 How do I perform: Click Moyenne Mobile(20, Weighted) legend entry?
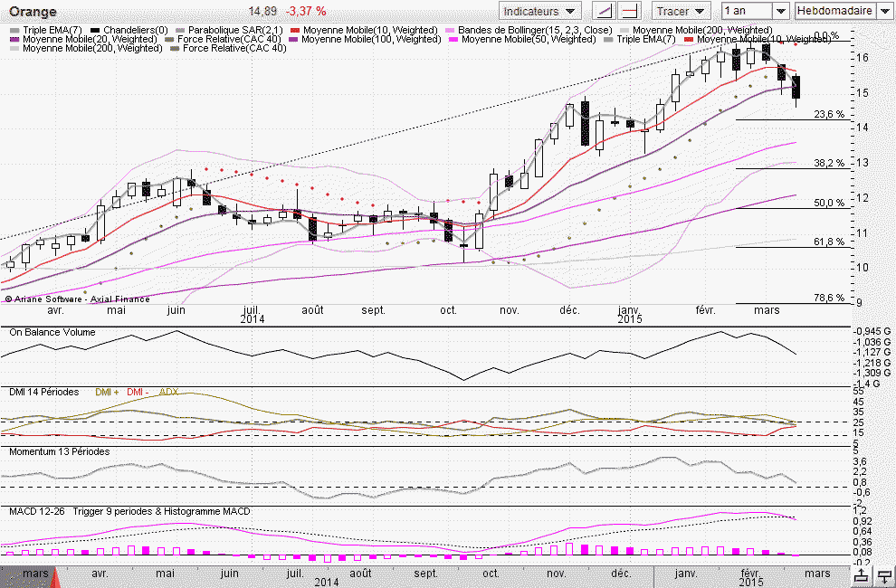(x=84, y=40)
